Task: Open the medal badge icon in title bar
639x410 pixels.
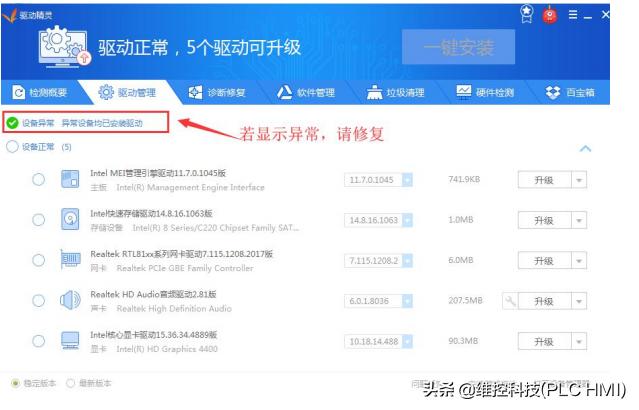Action: point(527,14)
